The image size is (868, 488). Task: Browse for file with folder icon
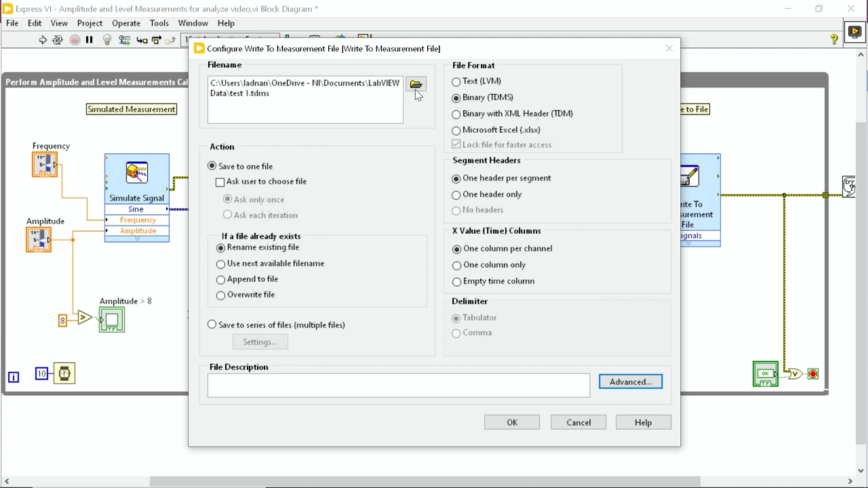click(416, 84)
